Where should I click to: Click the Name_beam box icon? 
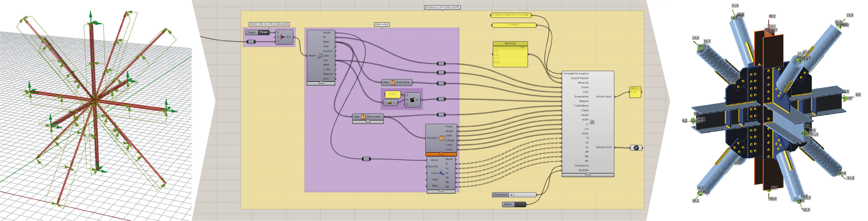363,117
